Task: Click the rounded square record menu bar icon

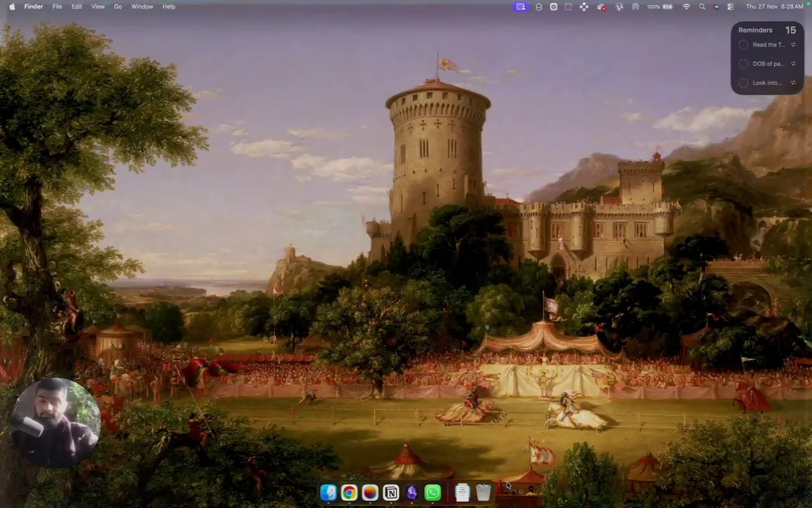Action: [553, 7]
